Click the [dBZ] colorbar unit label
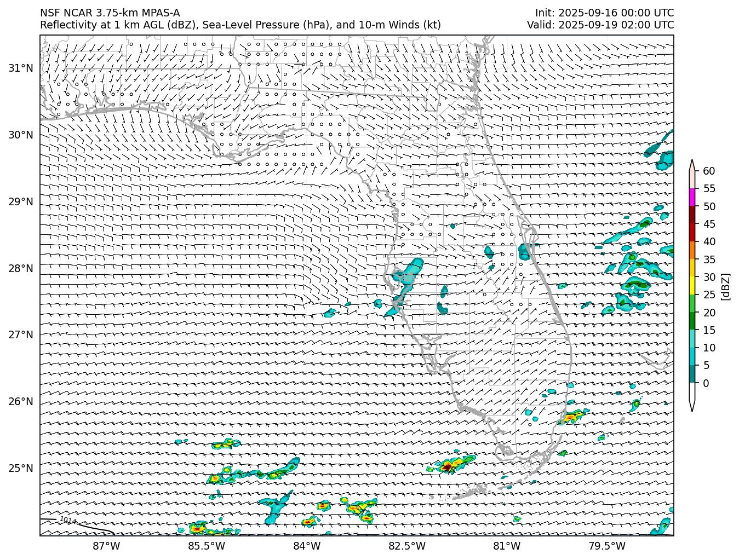Viewport: 739px width, 560px height. [726, 286]
